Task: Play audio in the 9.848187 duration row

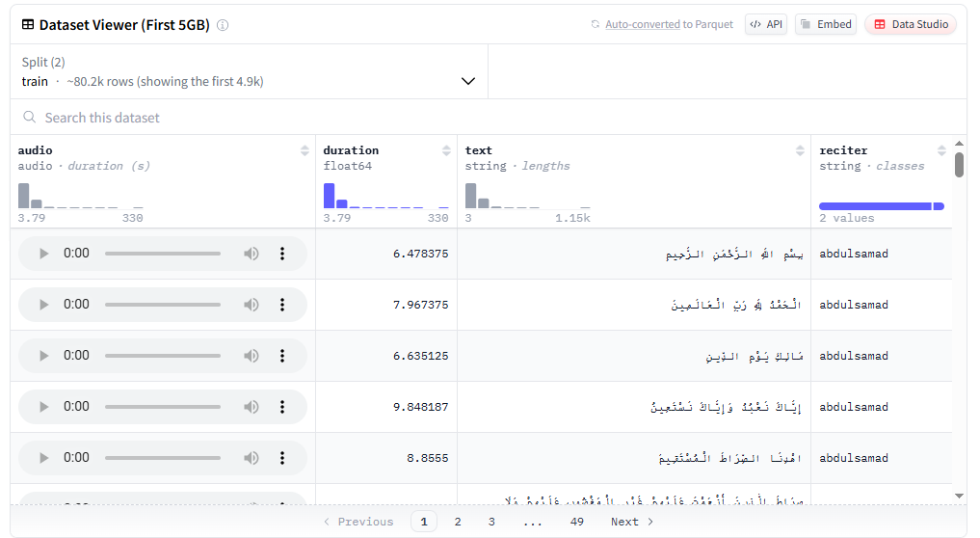Action: click(x=43, y=407)
